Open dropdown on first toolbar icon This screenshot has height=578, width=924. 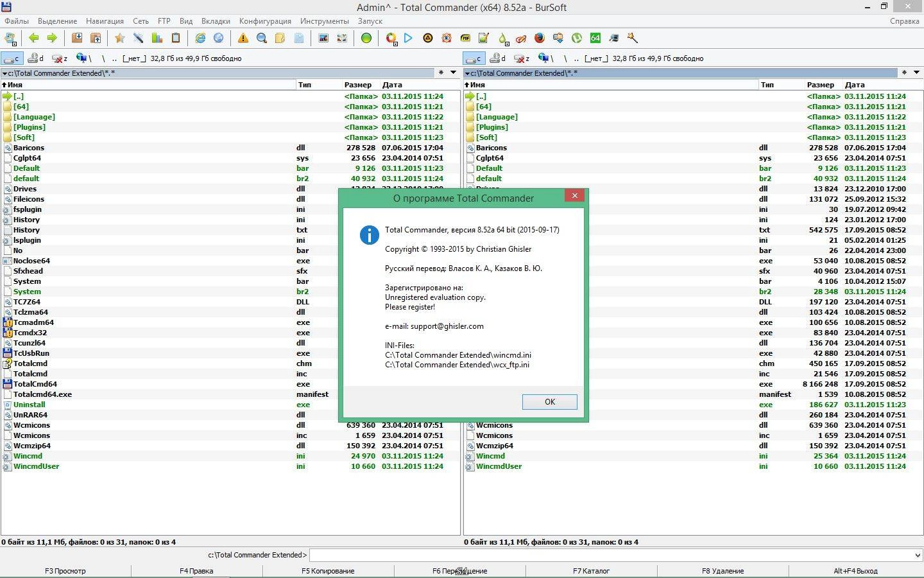(15, 44)
